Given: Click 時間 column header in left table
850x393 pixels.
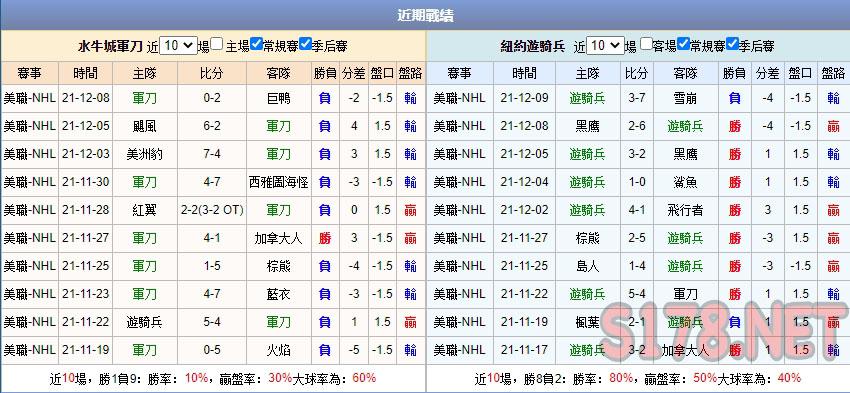Looking at the screenshot, I should 86,73.
